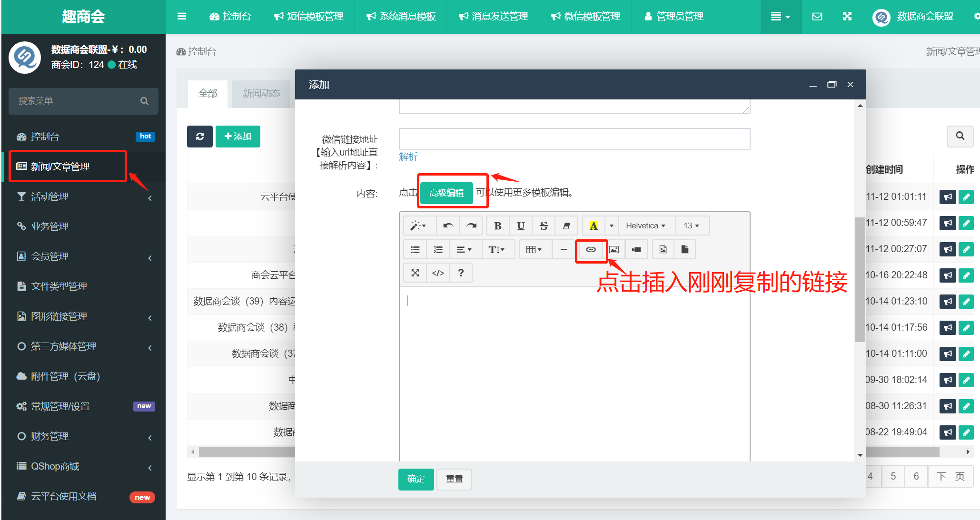This screenshot has width=980, height=520.
Task: Toggle bold formatting
Action: coord(497,226)
